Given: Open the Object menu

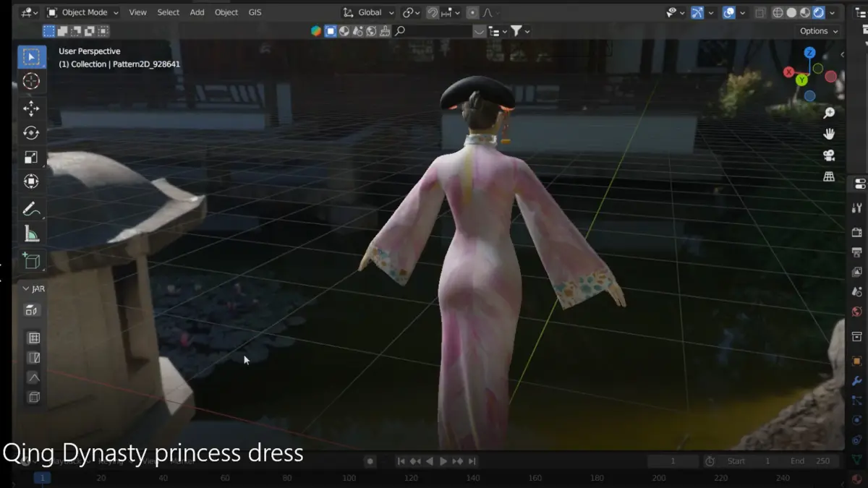Looking at the screenshot, I should coord(226,12).
